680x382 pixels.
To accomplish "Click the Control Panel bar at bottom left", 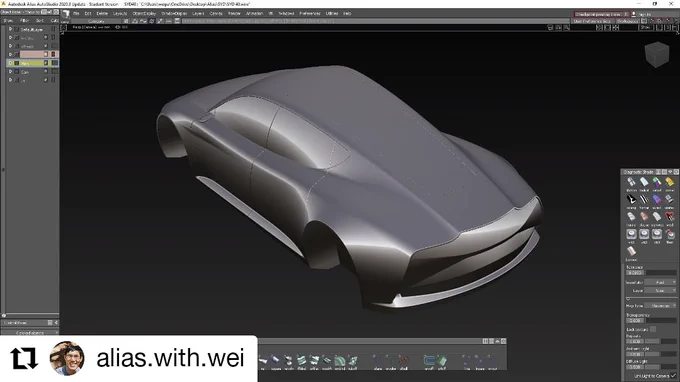I will [30, 323].
